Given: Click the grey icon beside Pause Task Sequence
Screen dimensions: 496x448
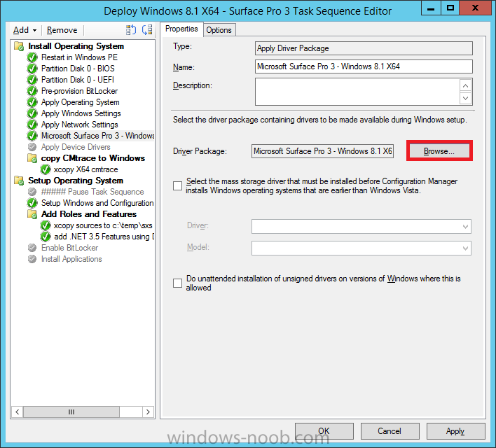Looking at the screenshot, I should point(32,192).
